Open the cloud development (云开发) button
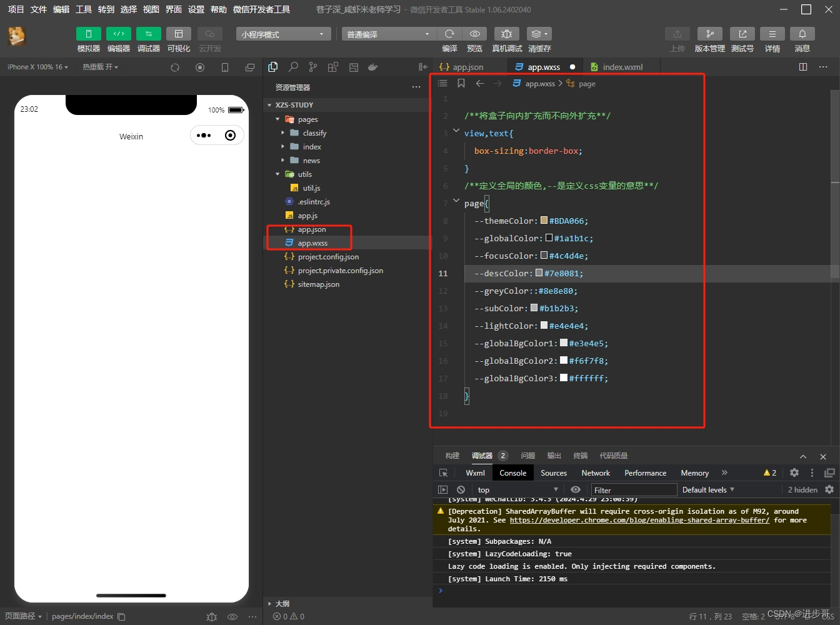Image resolution: width=840 pixels, height=625 pixels. (209, 34)
